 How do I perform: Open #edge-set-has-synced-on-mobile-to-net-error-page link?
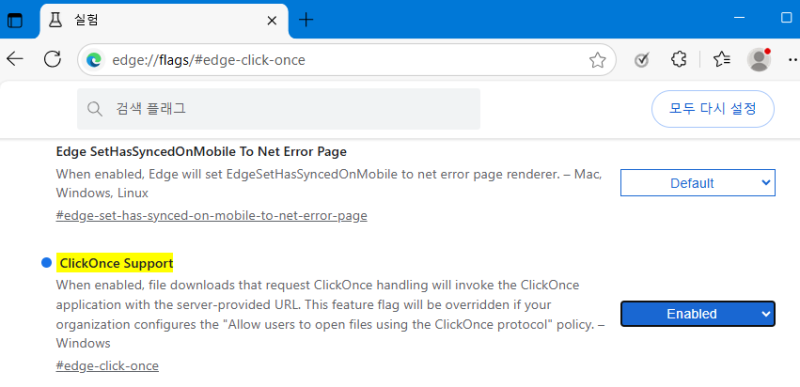[x=211, y=216]
